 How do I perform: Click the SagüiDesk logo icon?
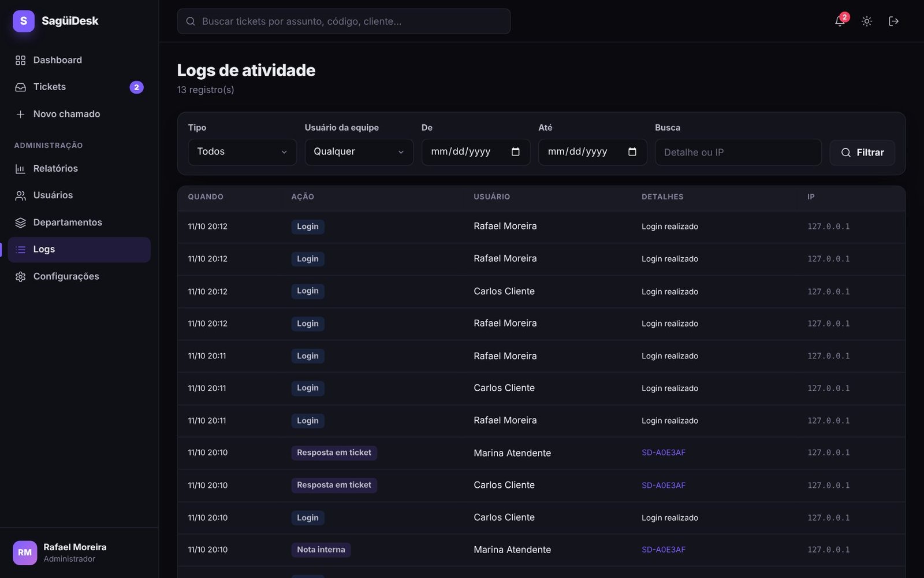(x=24, y=21)
